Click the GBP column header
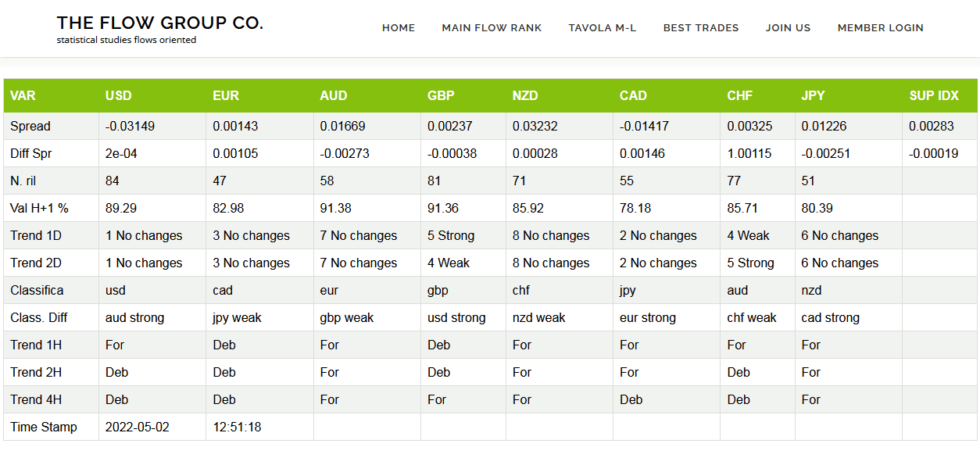980x465 pixels. (x=441, y=96)
